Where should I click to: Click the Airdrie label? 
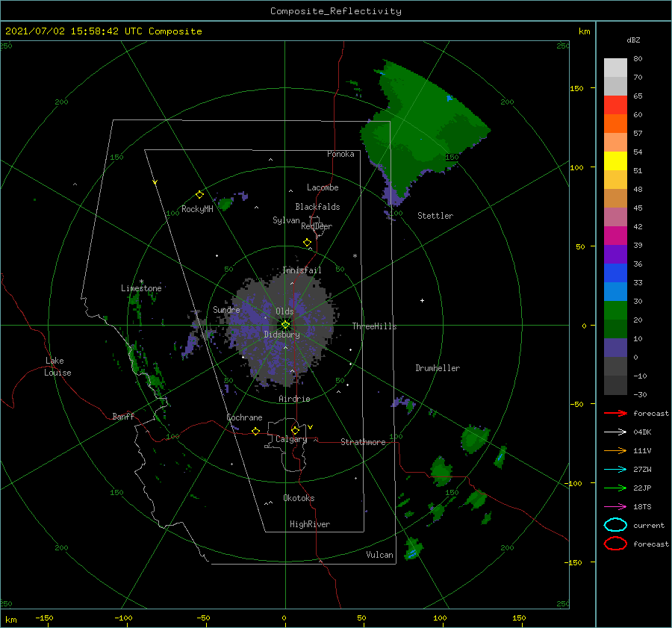pos(294,399)
